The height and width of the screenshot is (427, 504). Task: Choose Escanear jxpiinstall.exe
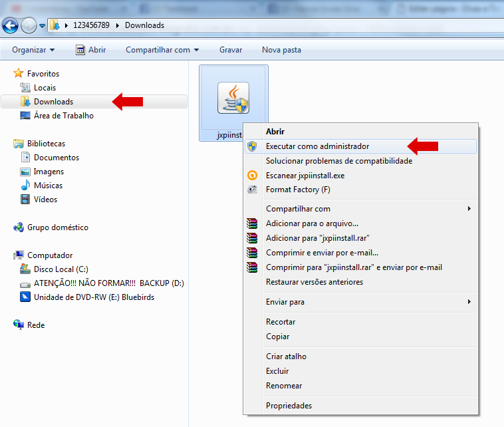pos(305,176)
